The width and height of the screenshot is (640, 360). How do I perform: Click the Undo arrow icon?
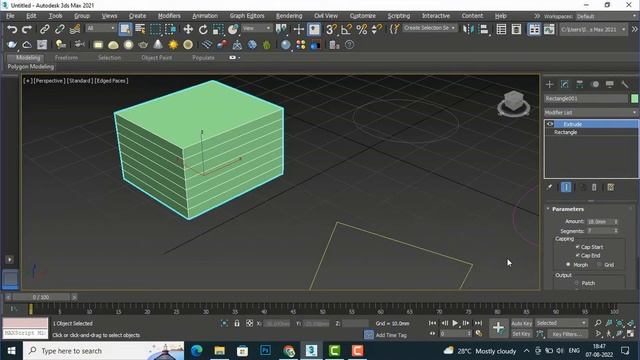12,29
